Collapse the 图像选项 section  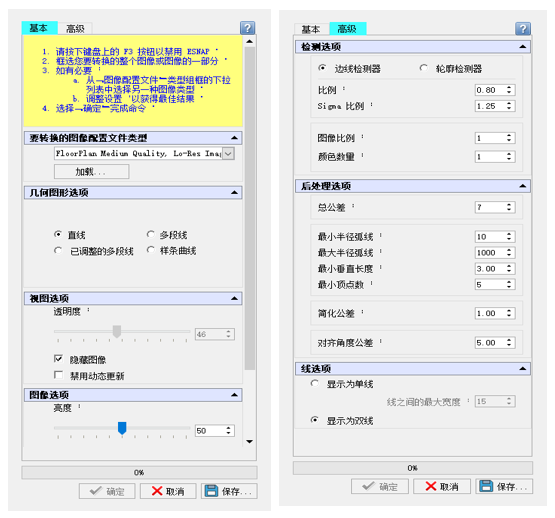click(x=234, y=395)
